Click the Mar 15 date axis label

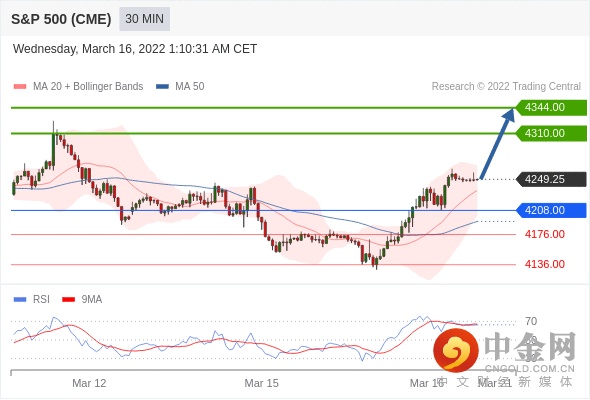tap(262, 383)
